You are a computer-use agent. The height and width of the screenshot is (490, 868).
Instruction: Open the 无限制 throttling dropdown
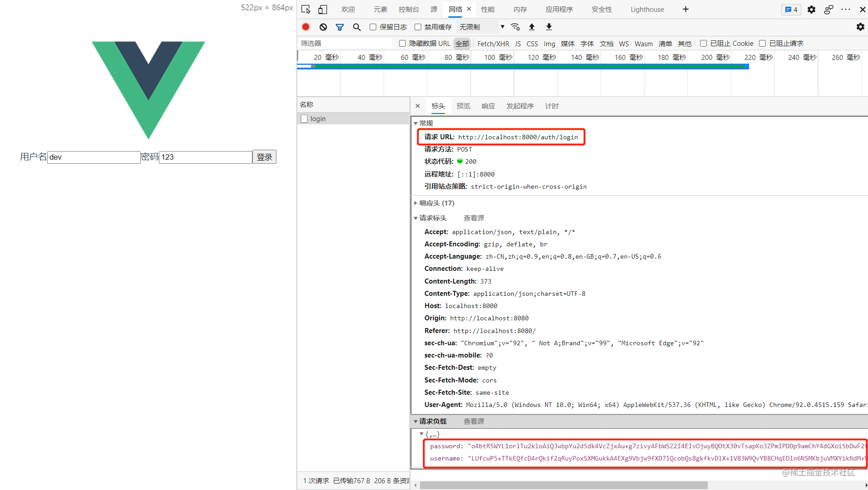point(482,27)
